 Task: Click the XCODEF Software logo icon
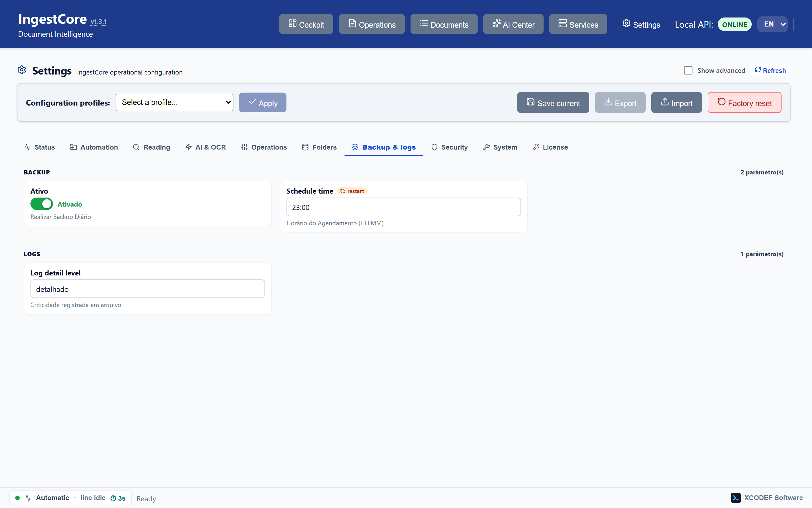click(x=736, y=498)
